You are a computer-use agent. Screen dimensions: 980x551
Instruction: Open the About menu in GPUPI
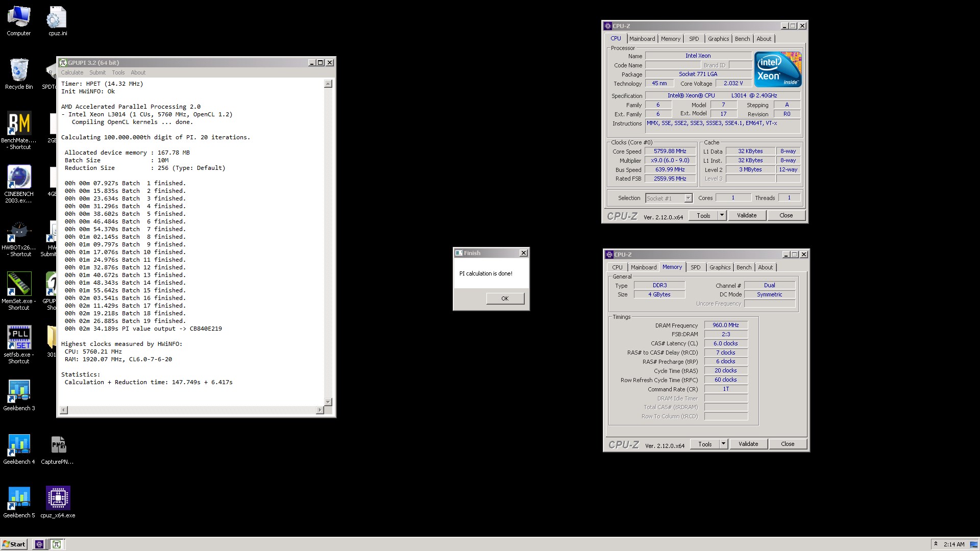(138, 72)
